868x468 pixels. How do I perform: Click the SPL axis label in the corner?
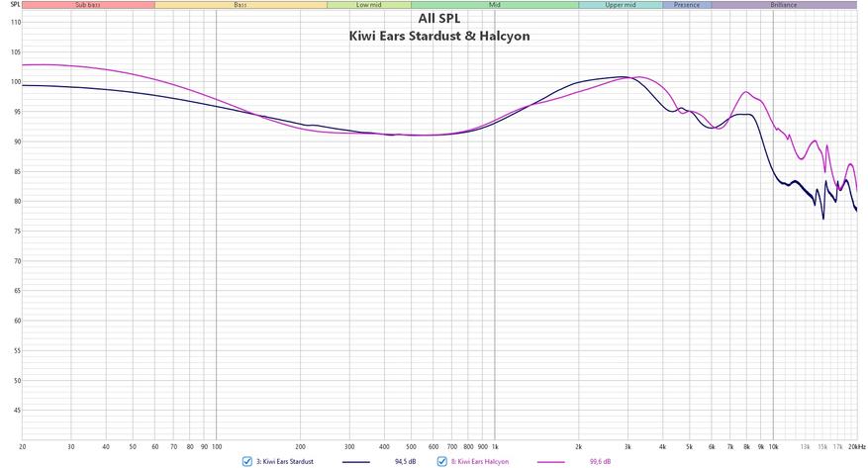tap(15, 4)
